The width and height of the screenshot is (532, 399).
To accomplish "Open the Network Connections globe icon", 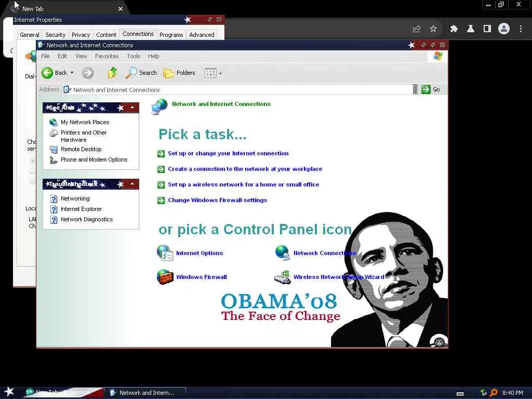I will tap(282, 253).
